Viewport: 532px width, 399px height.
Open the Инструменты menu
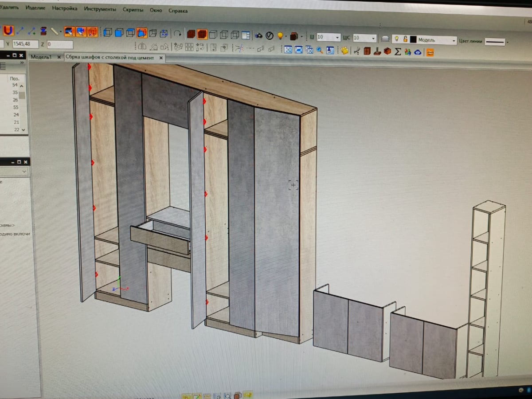(100, 9)
